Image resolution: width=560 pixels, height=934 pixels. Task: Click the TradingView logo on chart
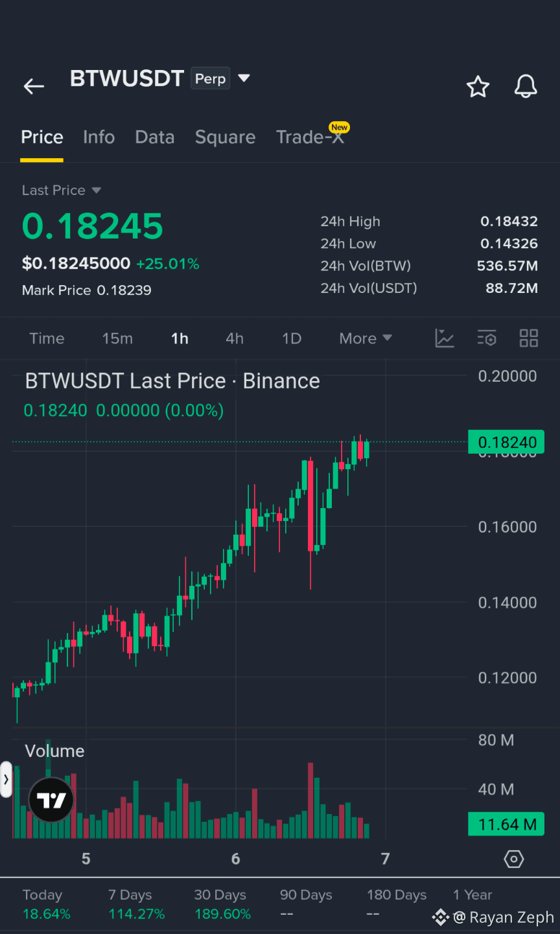52,800
